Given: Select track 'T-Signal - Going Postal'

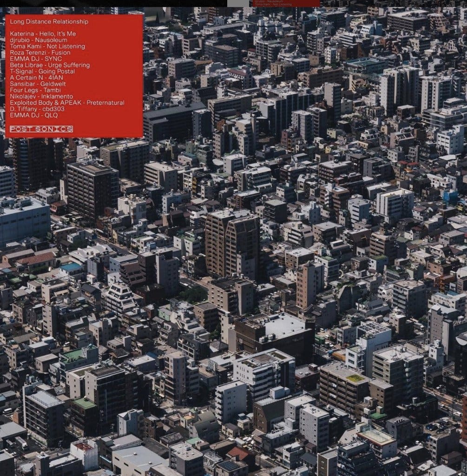Looking at the screenshot, I should [x=42, y=71].
